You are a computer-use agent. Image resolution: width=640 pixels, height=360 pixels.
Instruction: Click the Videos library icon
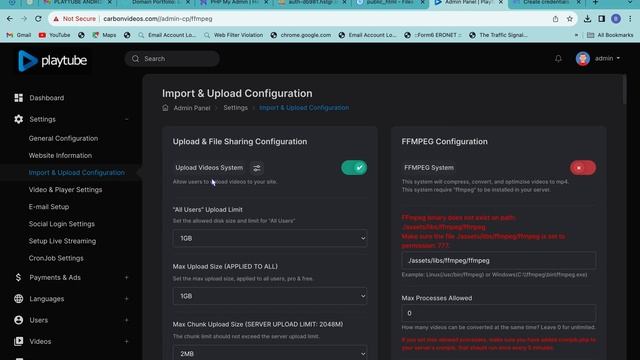pos(18,341)
